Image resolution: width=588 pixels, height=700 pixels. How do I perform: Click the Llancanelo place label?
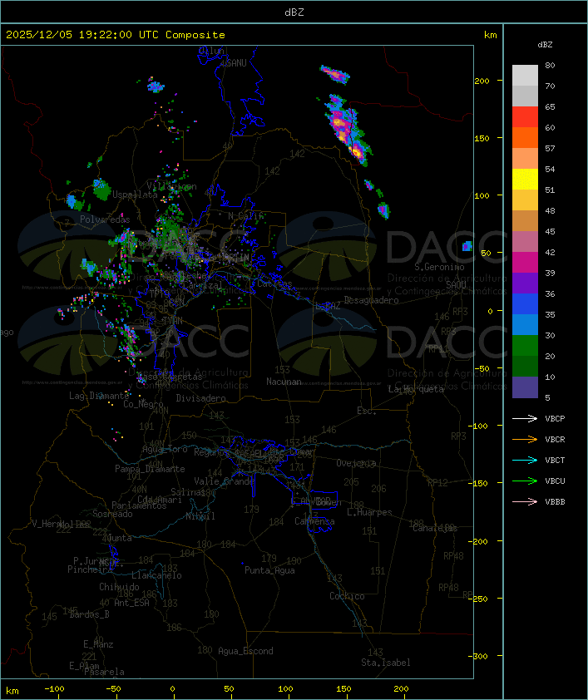click(156, 575)
